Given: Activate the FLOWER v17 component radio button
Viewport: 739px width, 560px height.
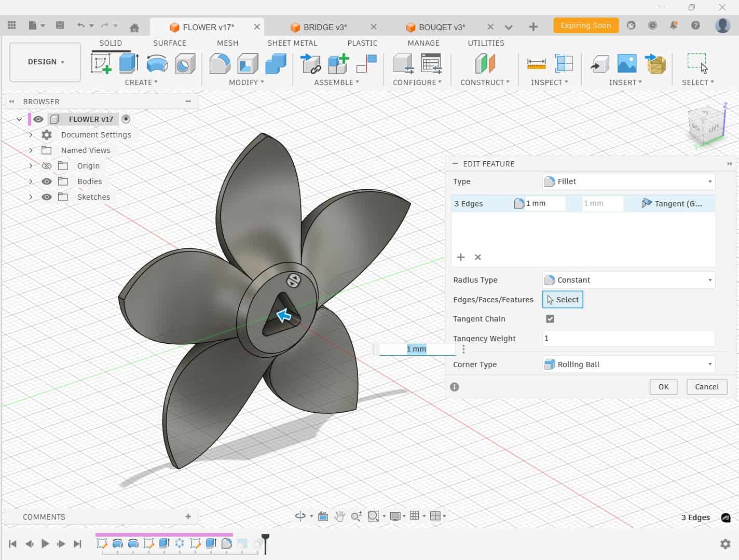Looking at the screenshot, I should (126, 119).
